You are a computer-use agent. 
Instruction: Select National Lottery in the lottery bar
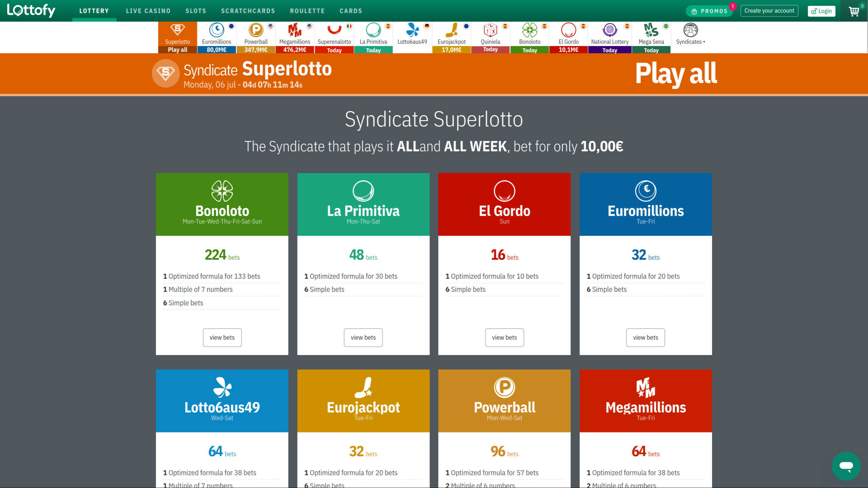(x=610, y=38)
